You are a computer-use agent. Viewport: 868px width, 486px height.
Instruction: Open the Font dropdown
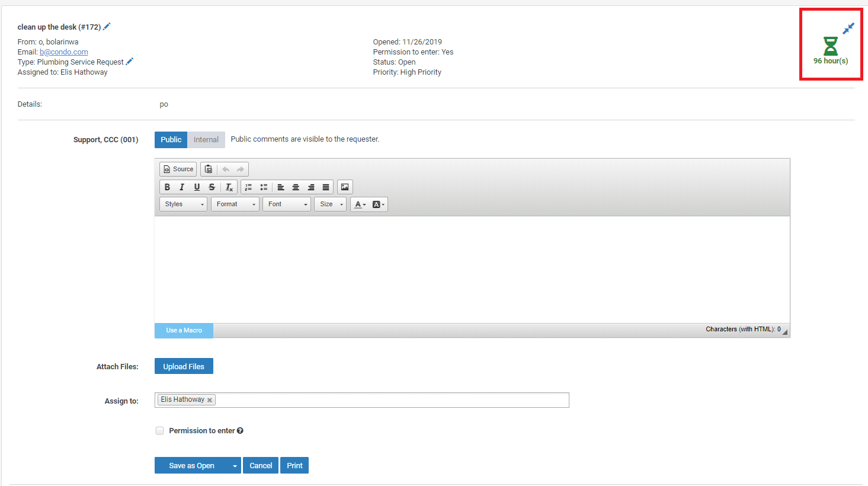click(x=286, y=204)
